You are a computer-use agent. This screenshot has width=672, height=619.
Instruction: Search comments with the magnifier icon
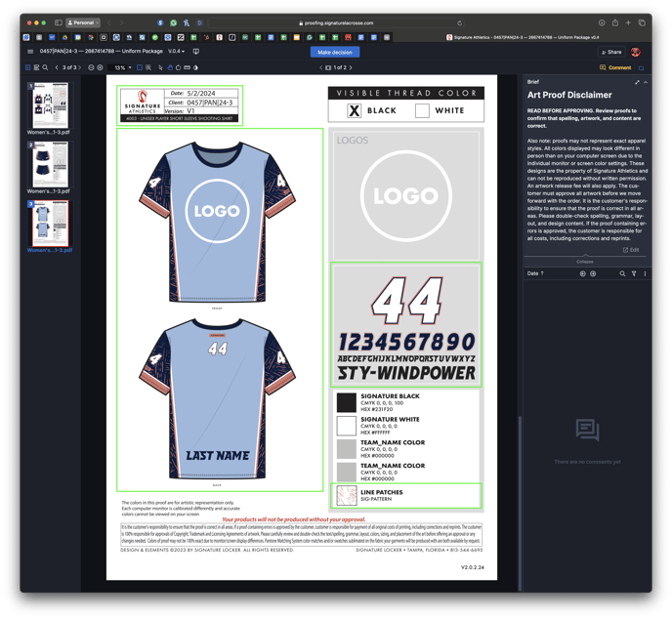622,274
